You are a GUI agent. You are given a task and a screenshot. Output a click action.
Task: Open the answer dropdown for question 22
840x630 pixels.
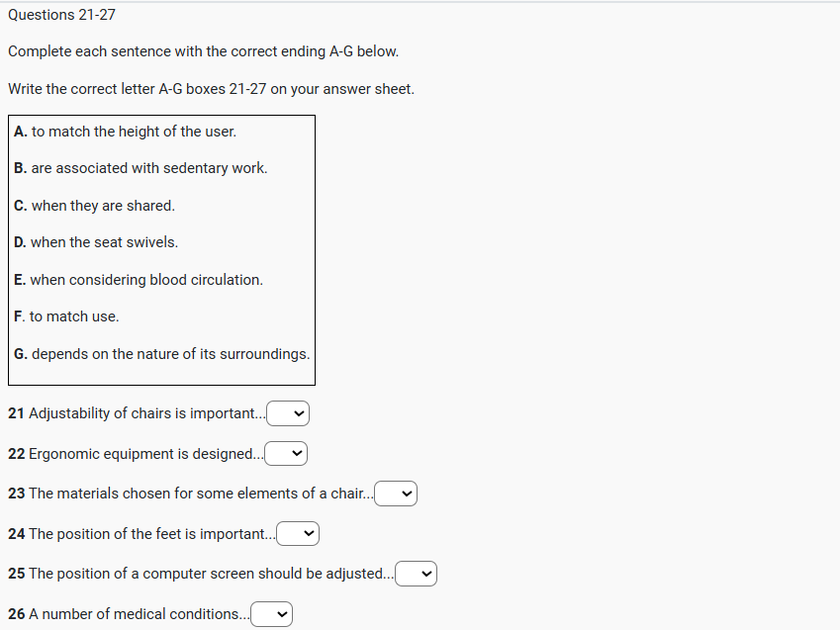(x=286, y=454)
